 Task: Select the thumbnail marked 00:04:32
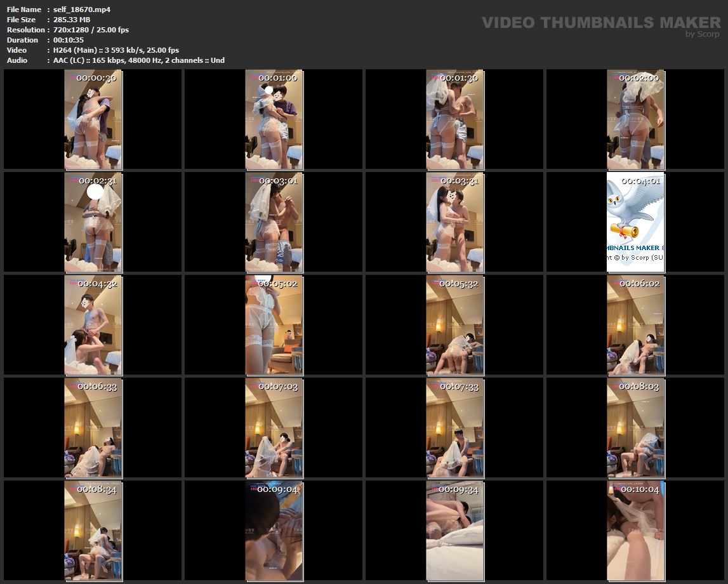[93, 325]
